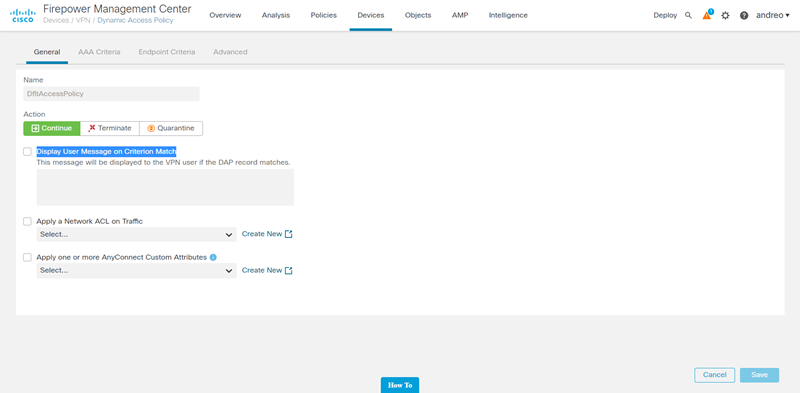Screen dimensions: 800x393
Task: Click the Firepower Management Center title
Action: (117, 9)
